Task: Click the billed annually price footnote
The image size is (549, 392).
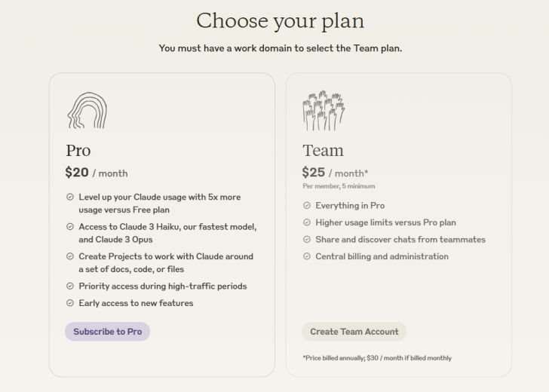Action: 377,358
